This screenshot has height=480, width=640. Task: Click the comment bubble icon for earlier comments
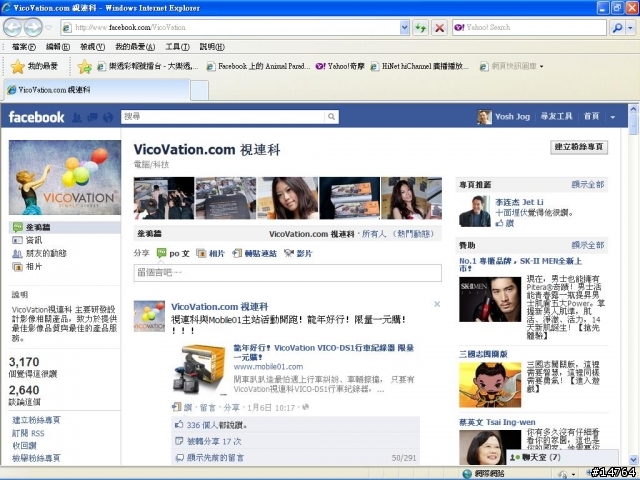click(x=179, y=458)
